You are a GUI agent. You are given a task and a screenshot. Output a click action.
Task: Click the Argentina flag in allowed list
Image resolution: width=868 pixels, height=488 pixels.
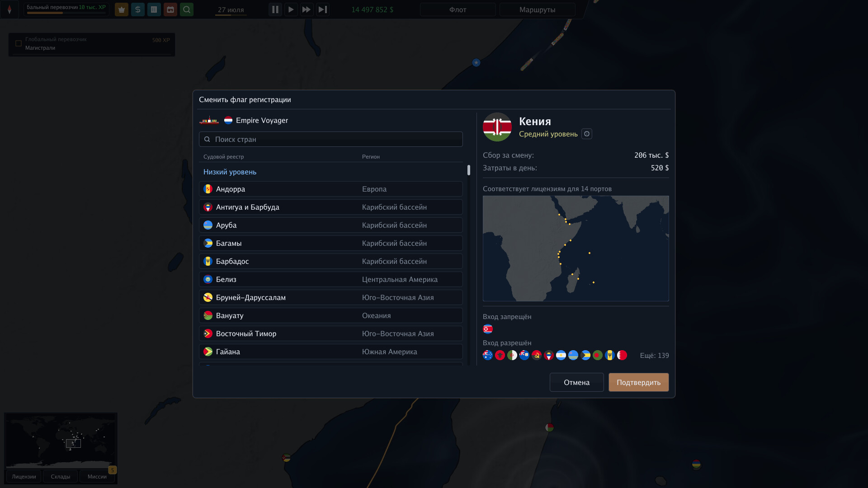click(561, 355)
